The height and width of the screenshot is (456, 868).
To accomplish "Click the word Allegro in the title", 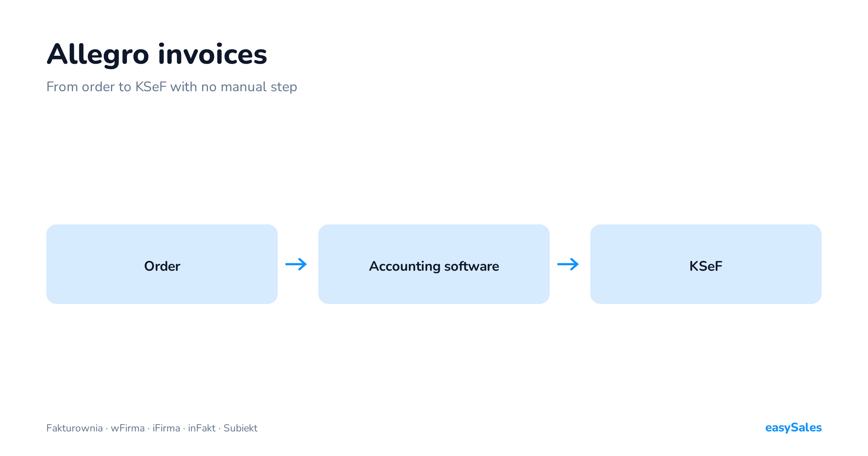I will click(98, 55).
